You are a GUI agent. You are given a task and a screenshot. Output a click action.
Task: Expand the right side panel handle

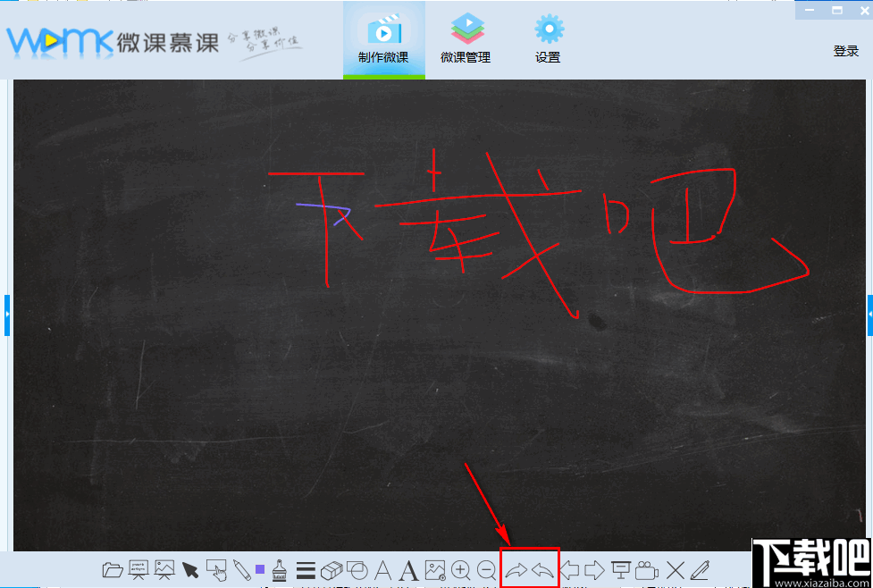pos(869,315)
